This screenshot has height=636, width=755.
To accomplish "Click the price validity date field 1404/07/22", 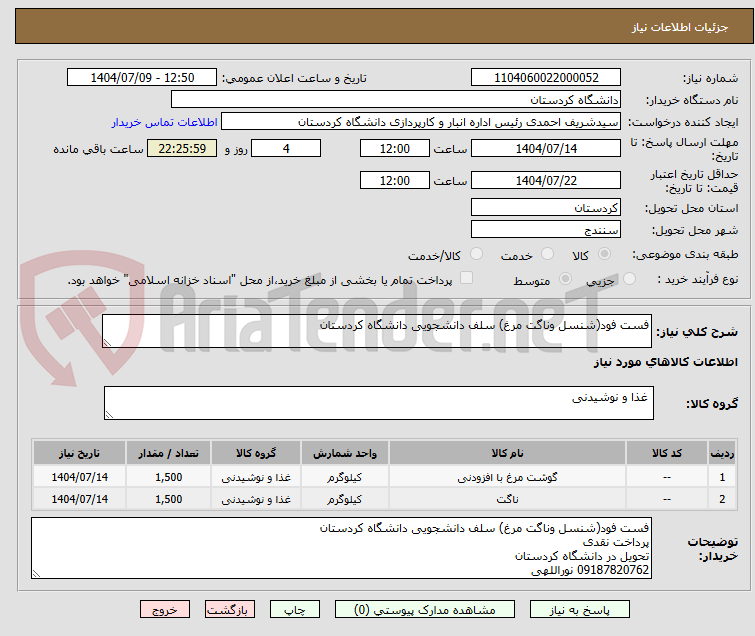I will [545, 181].
